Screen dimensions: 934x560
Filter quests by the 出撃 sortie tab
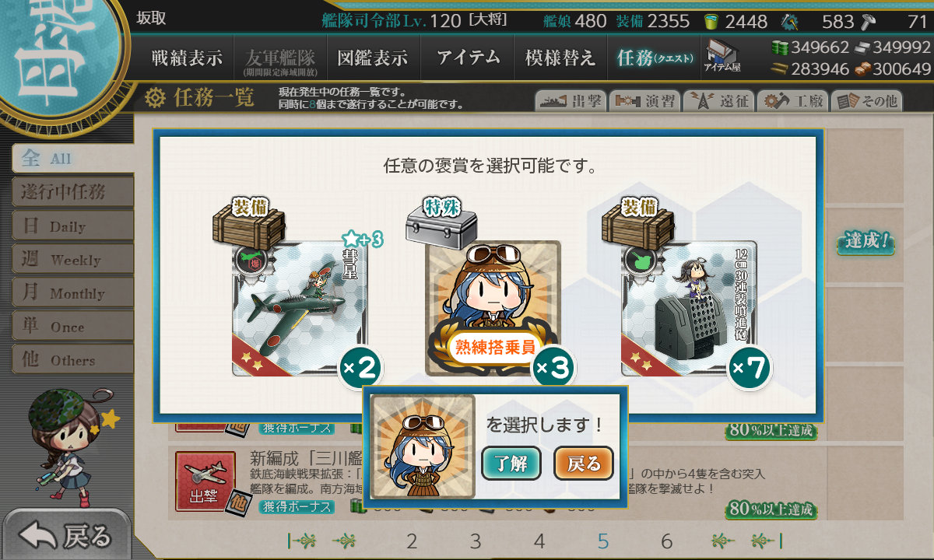click(570, 101)
